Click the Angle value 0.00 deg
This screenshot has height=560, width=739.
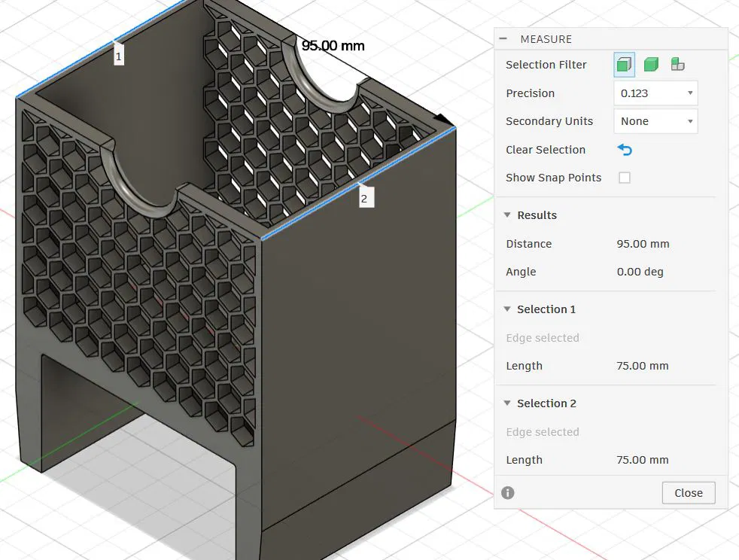pyautogui.click(x=640, y=272)
